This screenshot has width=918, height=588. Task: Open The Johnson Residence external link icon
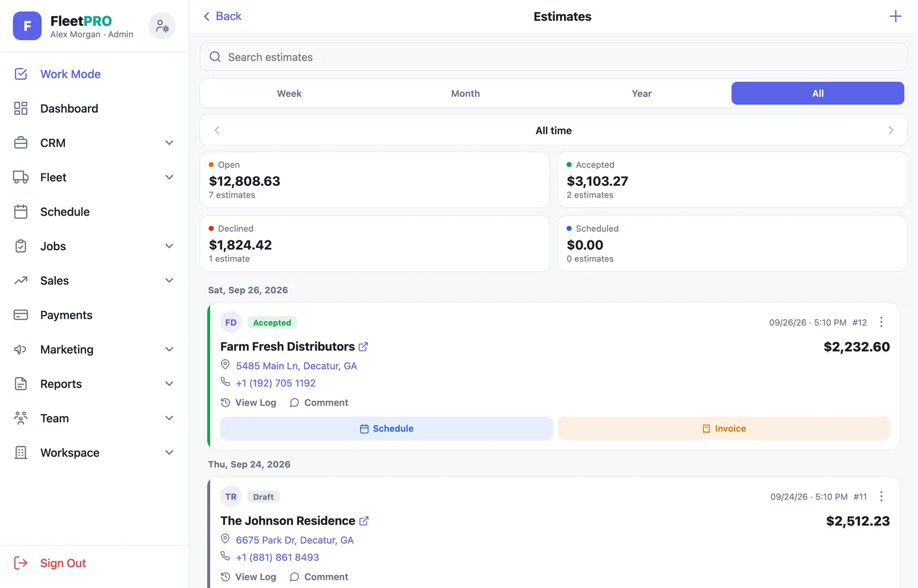tap(364, 521)
